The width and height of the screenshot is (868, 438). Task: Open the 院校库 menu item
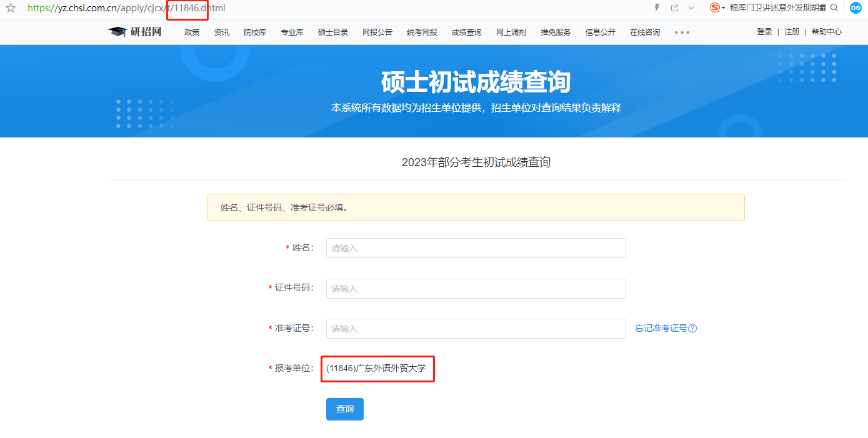pos(255,32)
